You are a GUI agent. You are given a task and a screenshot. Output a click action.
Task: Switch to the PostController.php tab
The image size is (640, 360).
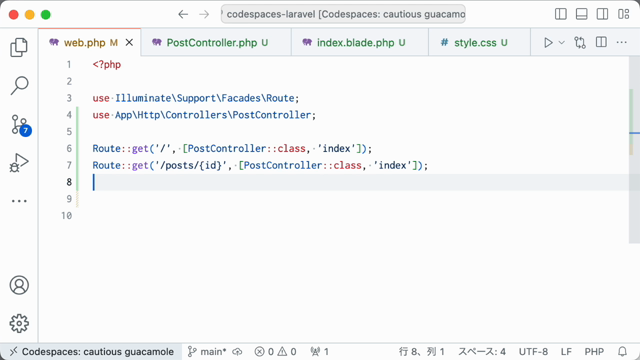click(216, 42)
